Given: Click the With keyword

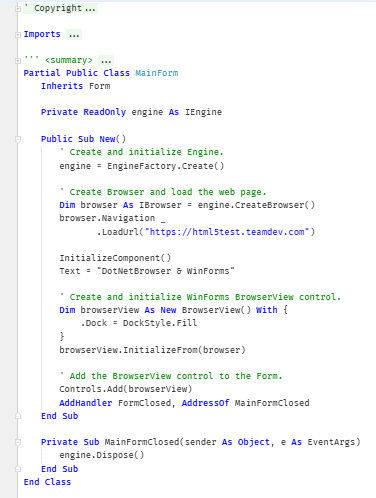Looking at the screenshot, I should [x=267, y=310].
